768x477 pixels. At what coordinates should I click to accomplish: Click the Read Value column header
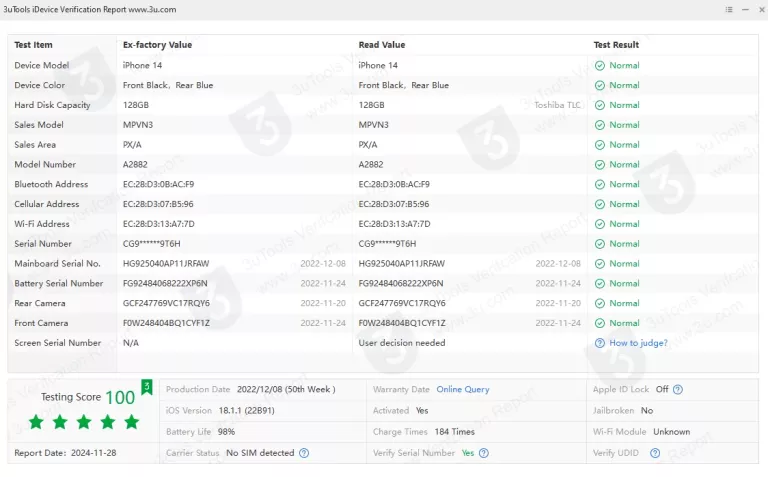tap(382, 45)
